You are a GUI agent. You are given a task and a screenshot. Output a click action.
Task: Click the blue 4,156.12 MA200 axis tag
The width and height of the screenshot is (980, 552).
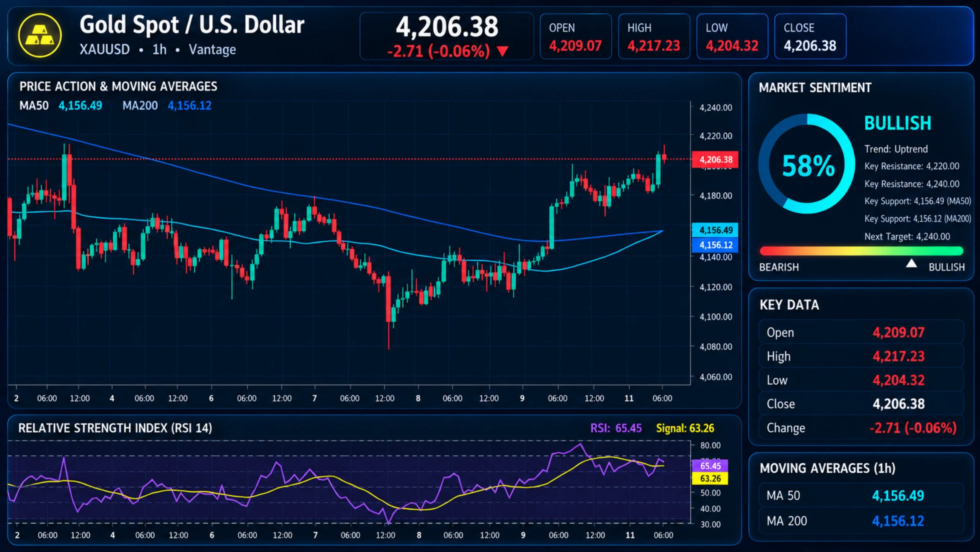(x=715, y=245)
